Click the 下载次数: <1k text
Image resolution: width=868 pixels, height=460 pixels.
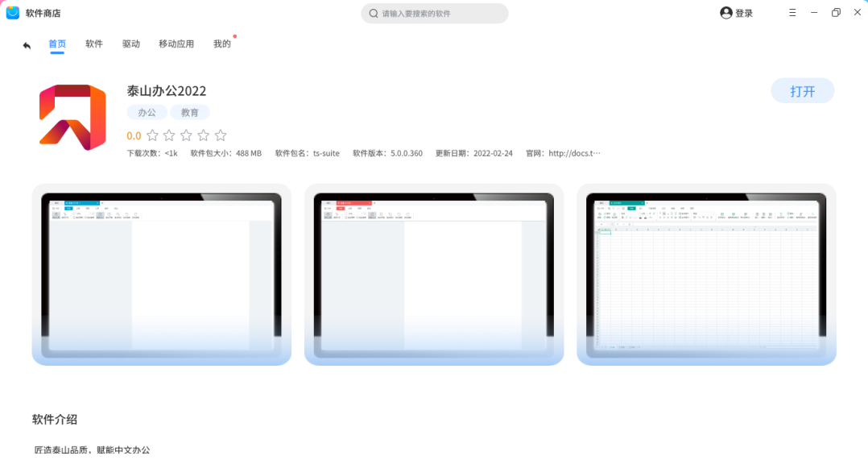click(x=152, y=153)
